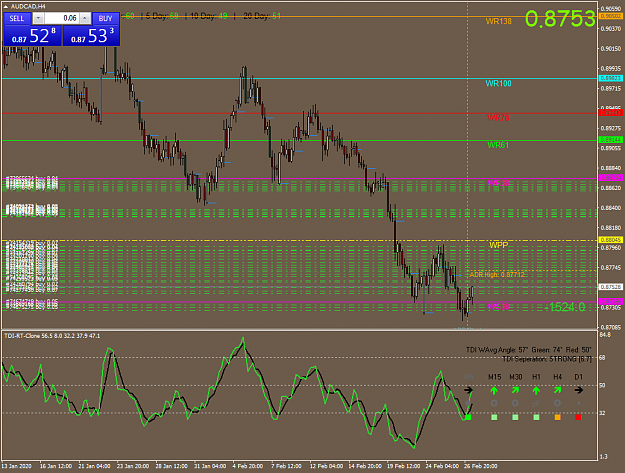The image size is (625, 473).
Task: Click the orange H4 signal square
Action: (558, 417)
